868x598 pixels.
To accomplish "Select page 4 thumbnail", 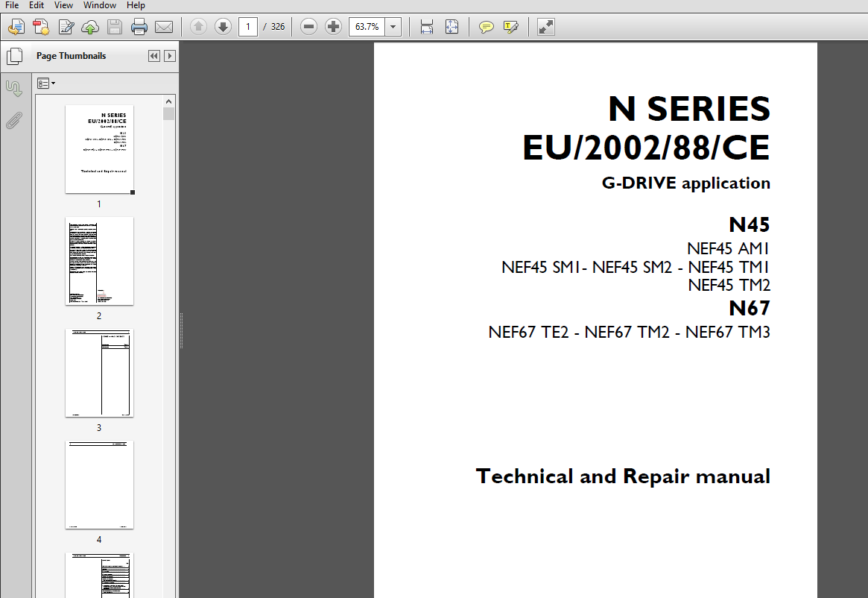I will pos(100,485).
